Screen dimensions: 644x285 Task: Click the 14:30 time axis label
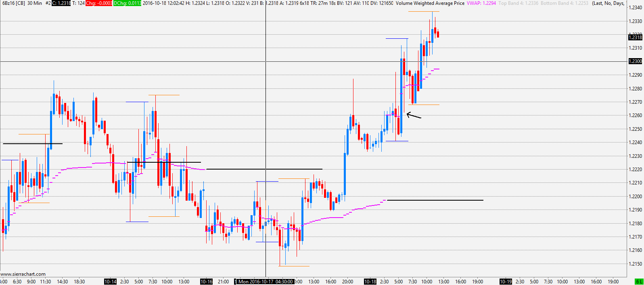click(62, 281)
